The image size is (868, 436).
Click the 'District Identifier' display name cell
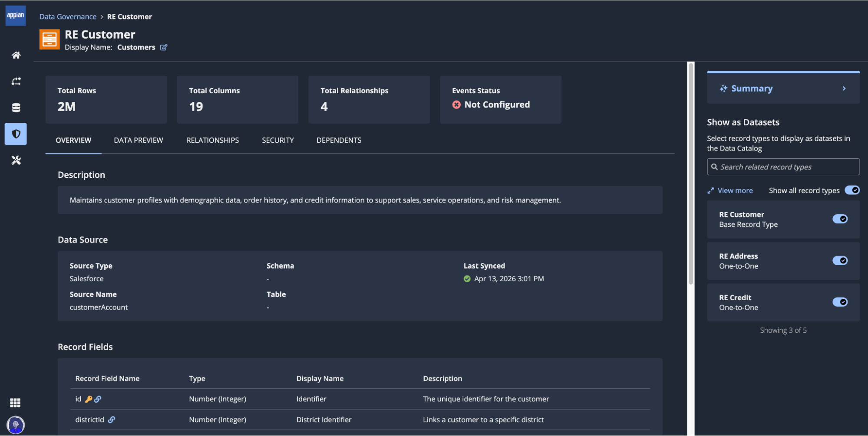coord(324,420)
